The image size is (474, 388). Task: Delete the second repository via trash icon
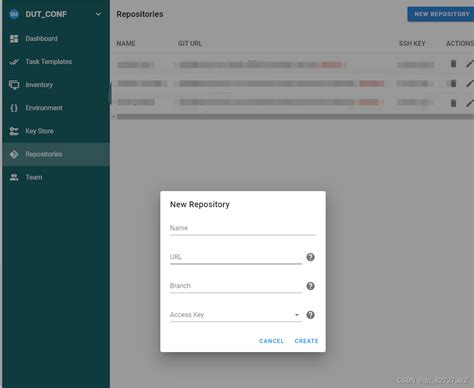(x=453, y=83)
